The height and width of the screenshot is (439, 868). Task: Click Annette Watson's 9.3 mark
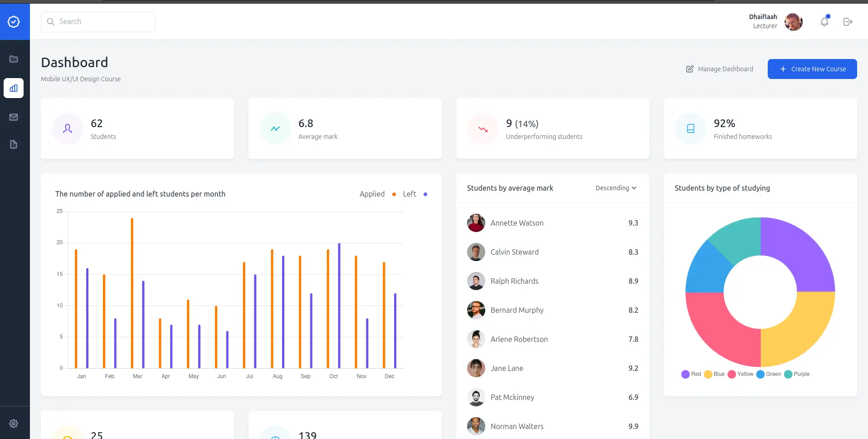click(633, 223)
